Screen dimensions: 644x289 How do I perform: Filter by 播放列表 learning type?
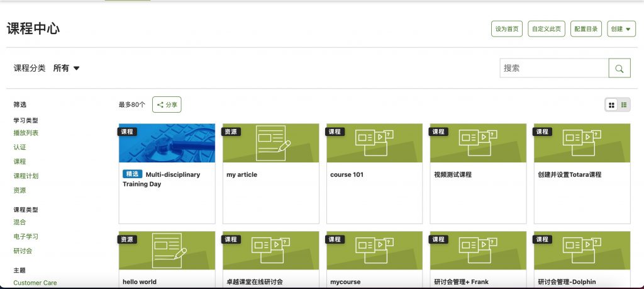pos(26,133)
